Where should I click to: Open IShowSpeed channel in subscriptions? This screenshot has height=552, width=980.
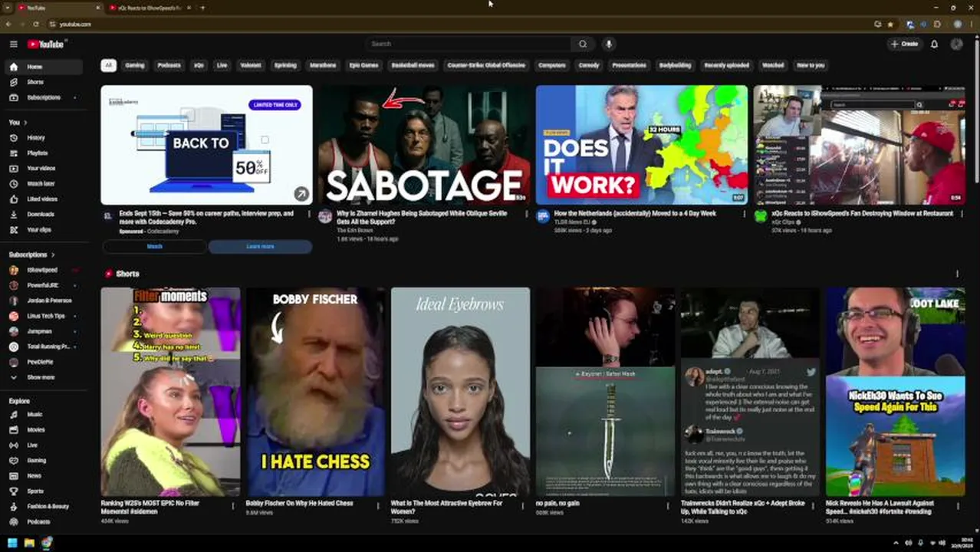pos(44,270)
